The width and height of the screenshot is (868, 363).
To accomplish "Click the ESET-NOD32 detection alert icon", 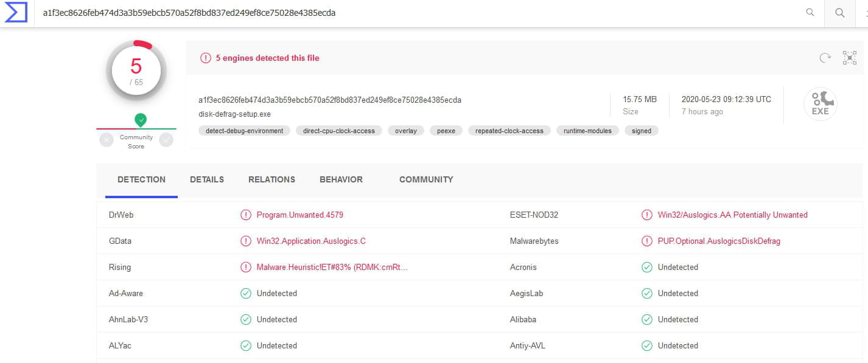I will (647, 215).
